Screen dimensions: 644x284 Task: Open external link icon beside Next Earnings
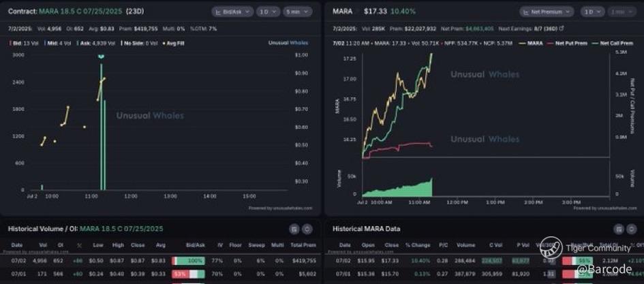[562, 29]
